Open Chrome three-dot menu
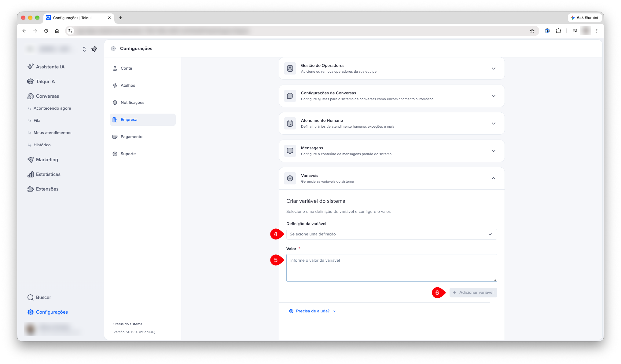621x364 pixels. [597, 31]
